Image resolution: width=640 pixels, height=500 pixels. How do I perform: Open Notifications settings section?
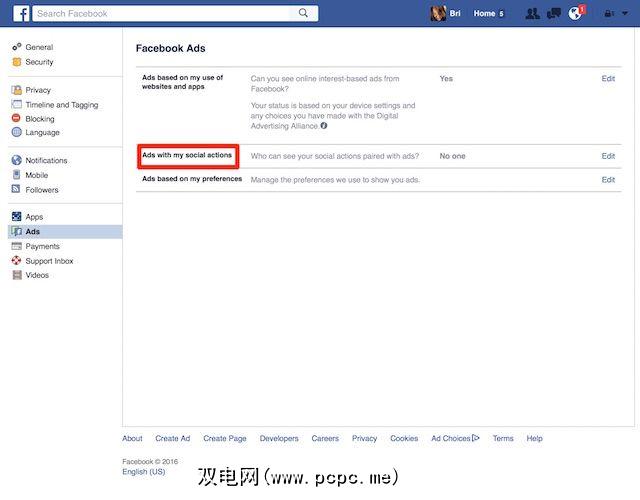pos(46,160)
